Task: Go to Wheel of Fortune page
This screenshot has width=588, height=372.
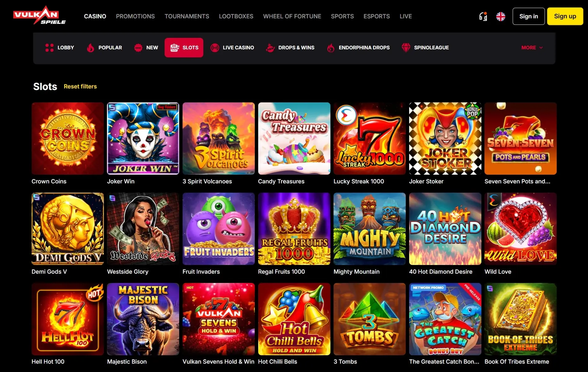Action: [x=292, y=16]
